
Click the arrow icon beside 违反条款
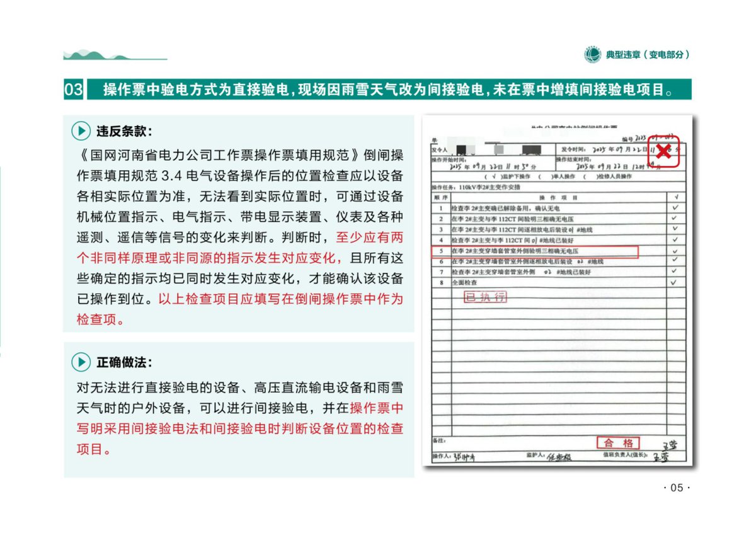click(80, 132)
